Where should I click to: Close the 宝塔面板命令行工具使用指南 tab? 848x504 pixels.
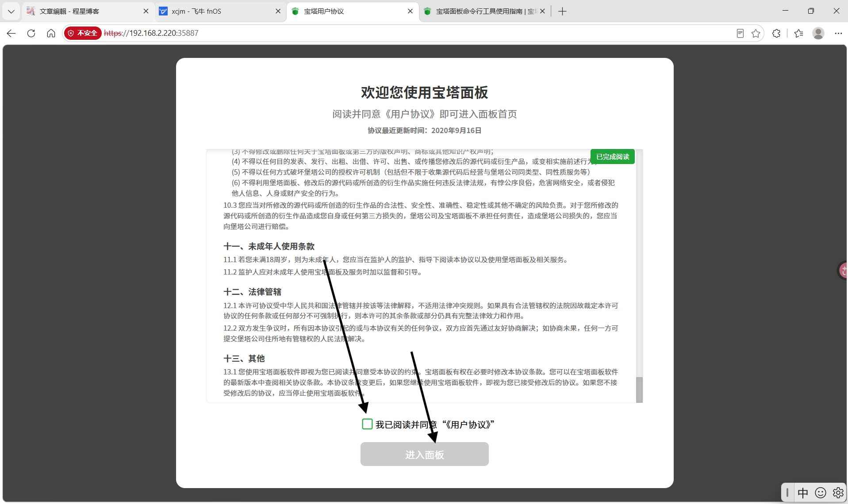(542, 11)
